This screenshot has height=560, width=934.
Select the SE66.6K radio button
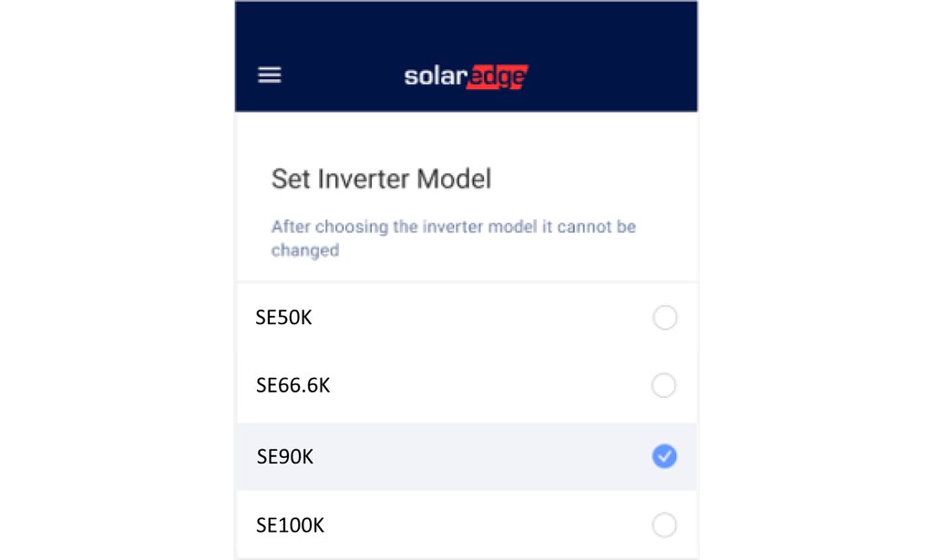tap(664, 386)
